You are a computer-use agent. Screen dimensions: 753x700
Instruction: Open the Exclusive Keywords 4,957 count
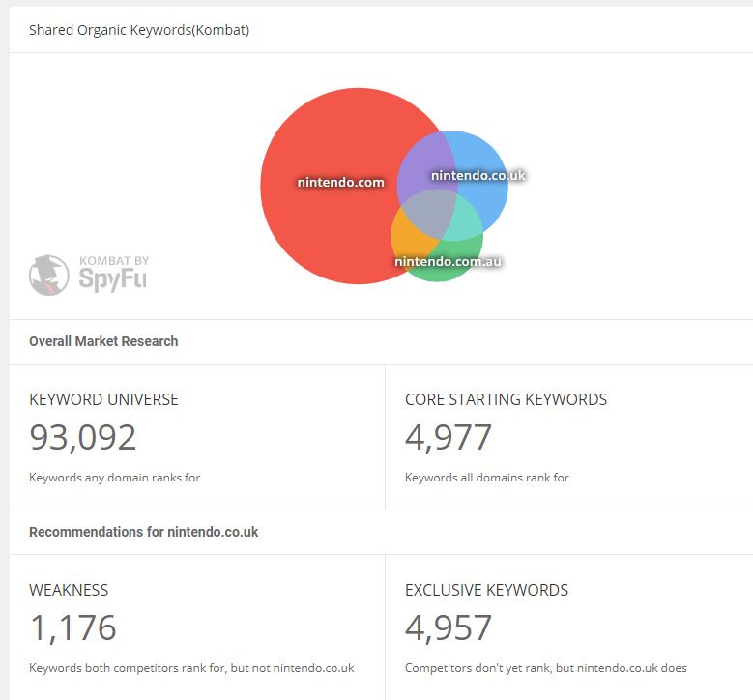coord(449,628)
